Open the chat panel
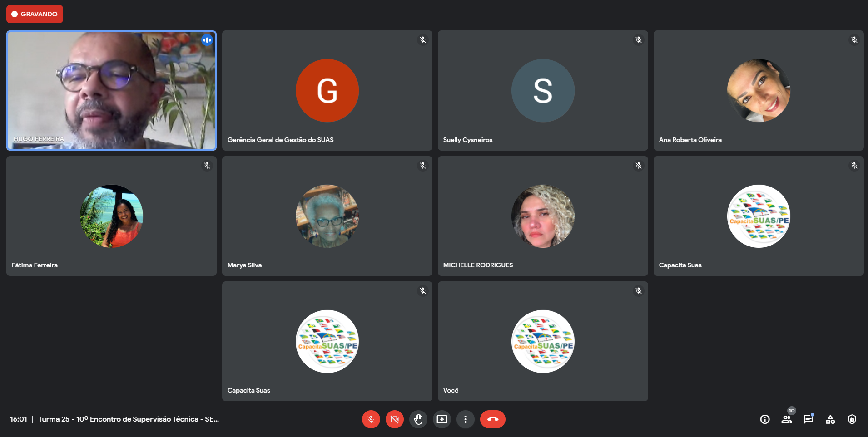This screenshot has height=437, width=868. coord(808,419)
